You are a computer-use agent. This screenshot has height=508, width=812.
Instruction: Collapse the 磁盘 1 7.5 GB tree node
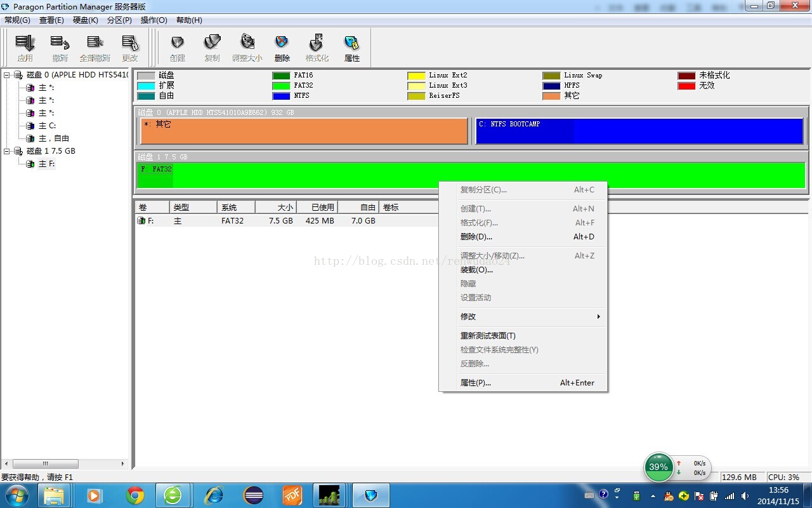tap(7, 151)
